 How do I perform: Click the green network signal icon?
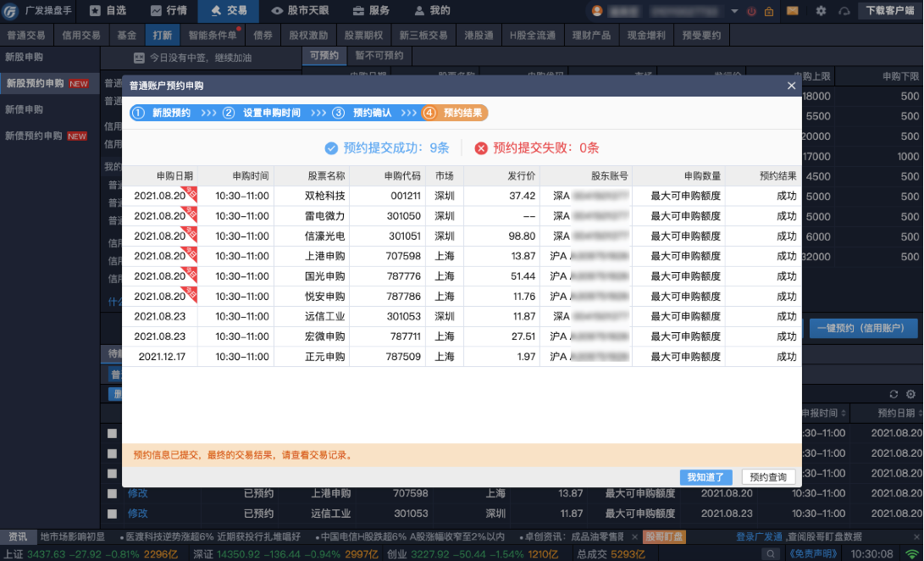[912, 554]
